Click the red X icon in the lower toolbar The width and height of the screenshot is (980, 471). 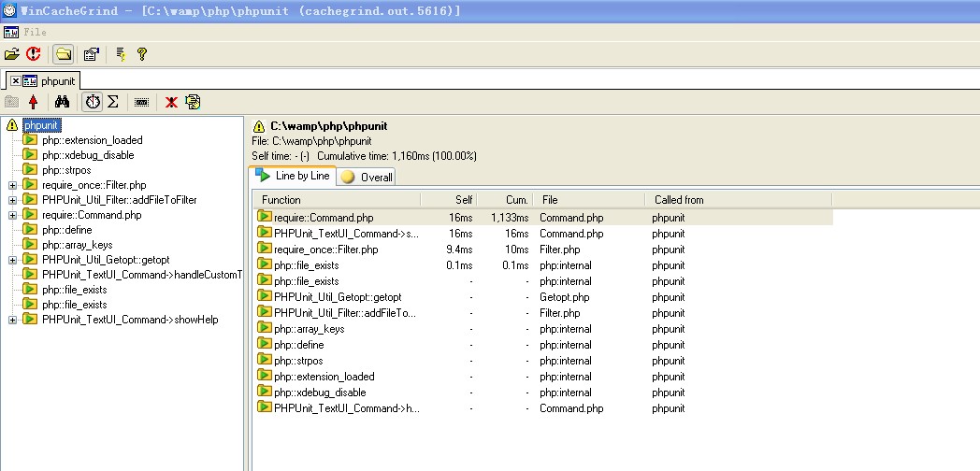click(x=171, y=102)
